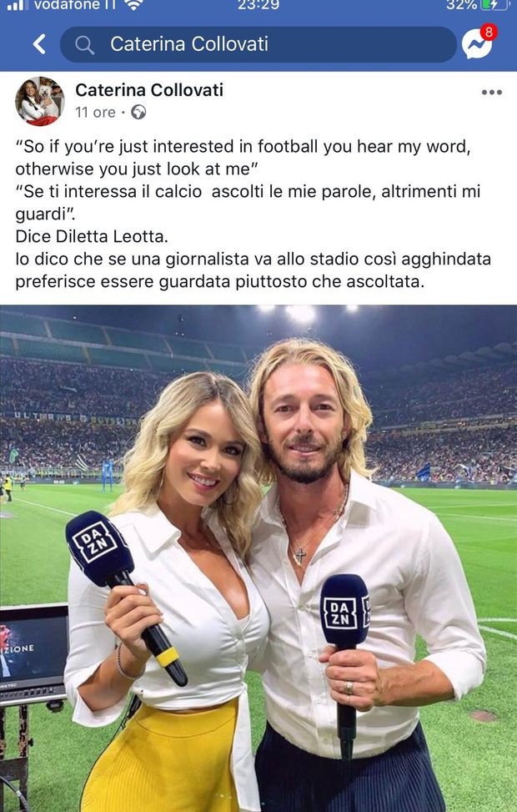Tap the English quote line of the post
The height and width of the screenshot is (812, 517).
(x=243, y=158)
